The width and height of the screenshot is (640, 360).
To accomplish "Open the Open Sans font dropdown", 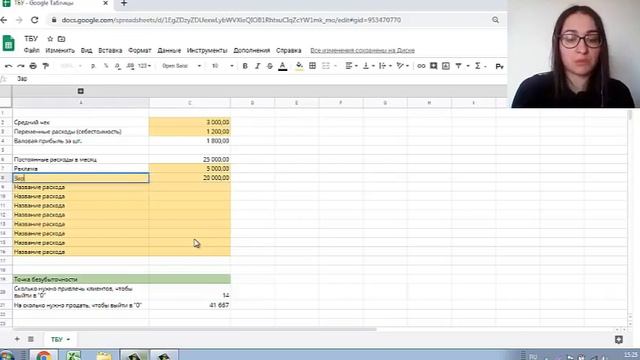I will tap(181, 66).
